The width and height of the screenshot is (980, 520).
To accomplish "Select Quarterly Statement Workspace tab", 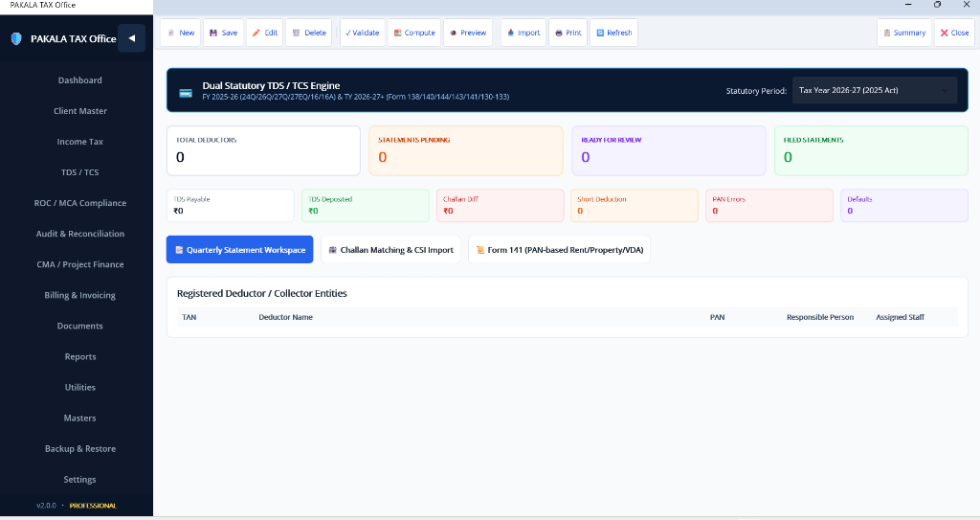I will point(240,250).
